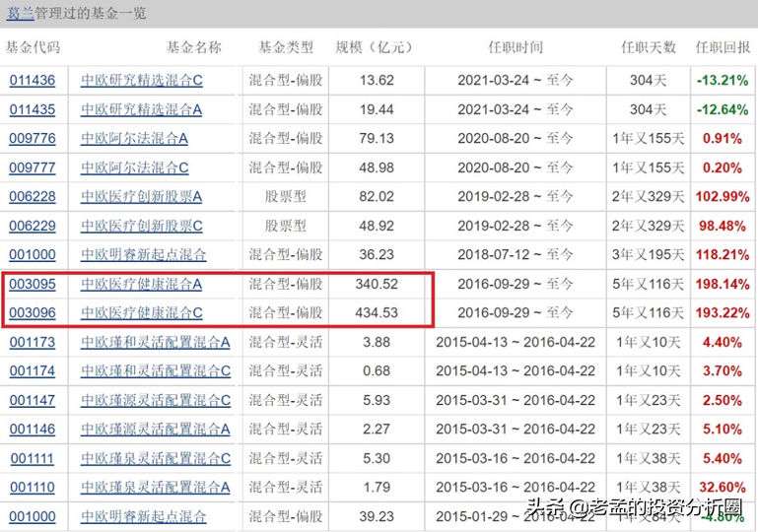Screen dimensions: 758x532
Task: Select the 4.40% return value
Action: click(723, 342)
